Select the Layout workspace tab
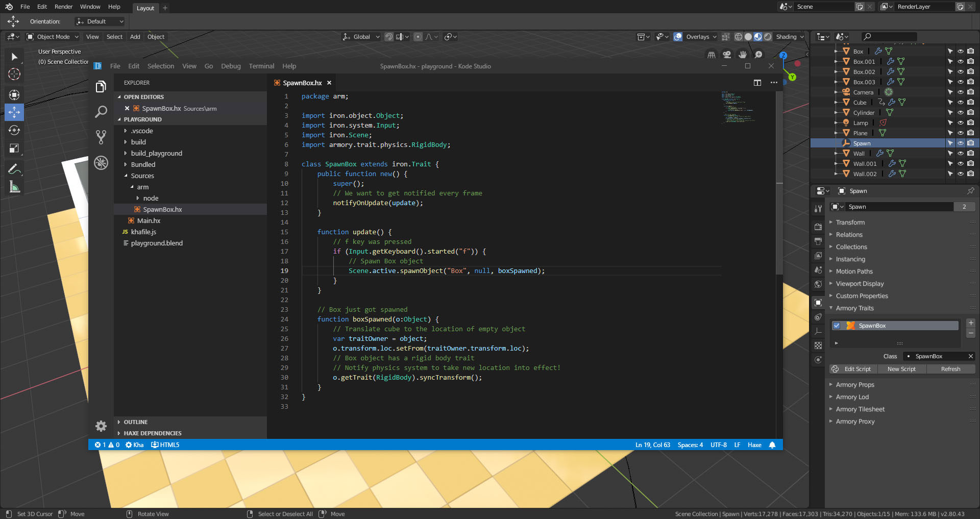 [x=145, y=8]
